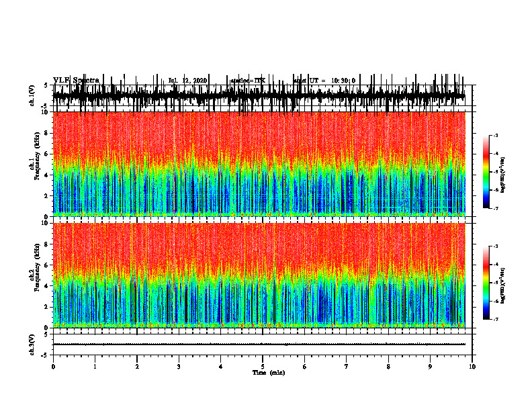This screenshot has width=532, height=411.
Task: Click the bottom -7 label of ch.1 color bar
Action: click(496, 208)
